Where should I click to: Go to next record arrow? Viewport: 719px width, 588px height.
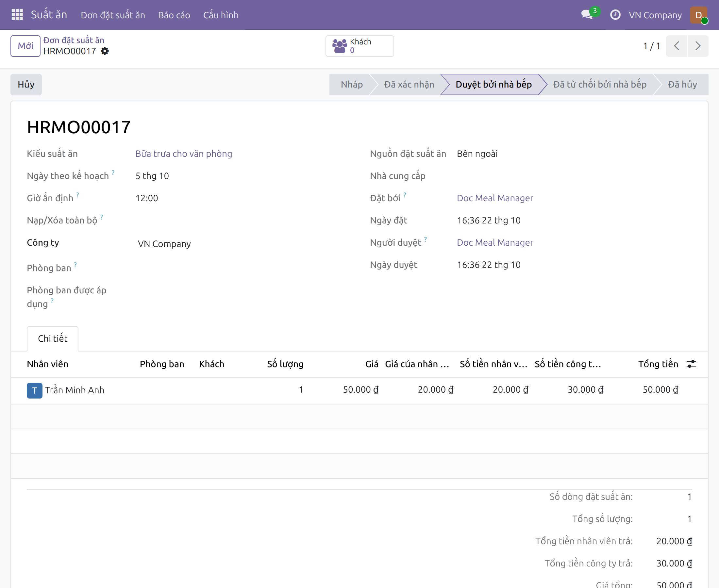[x=698, y=46]
